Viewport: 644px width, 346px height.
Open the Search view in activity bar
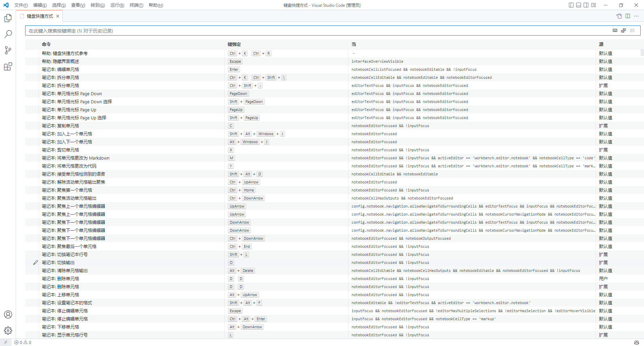point(8,34)
